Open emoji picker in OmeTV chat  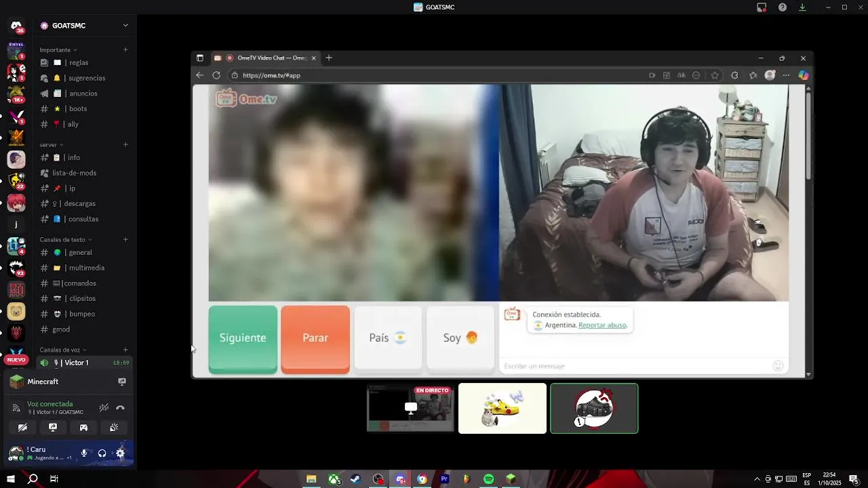point(778,366)
